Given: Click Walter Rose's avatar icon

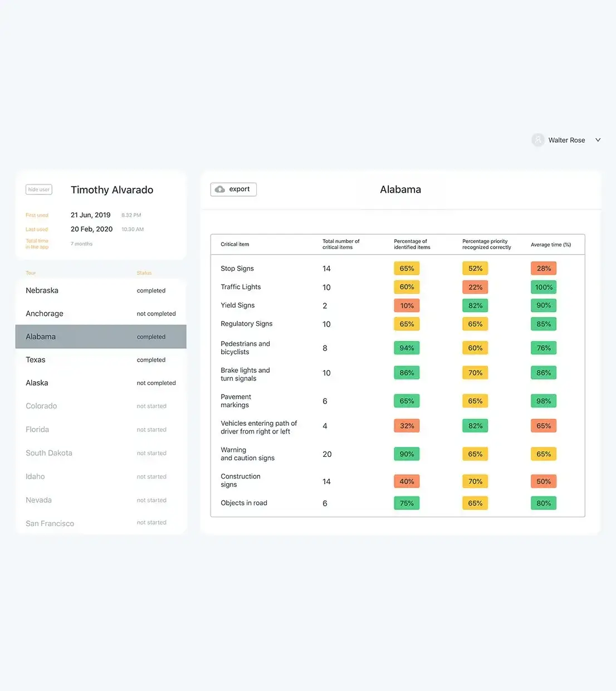Looking at the screenshot, I should (537, 140).
